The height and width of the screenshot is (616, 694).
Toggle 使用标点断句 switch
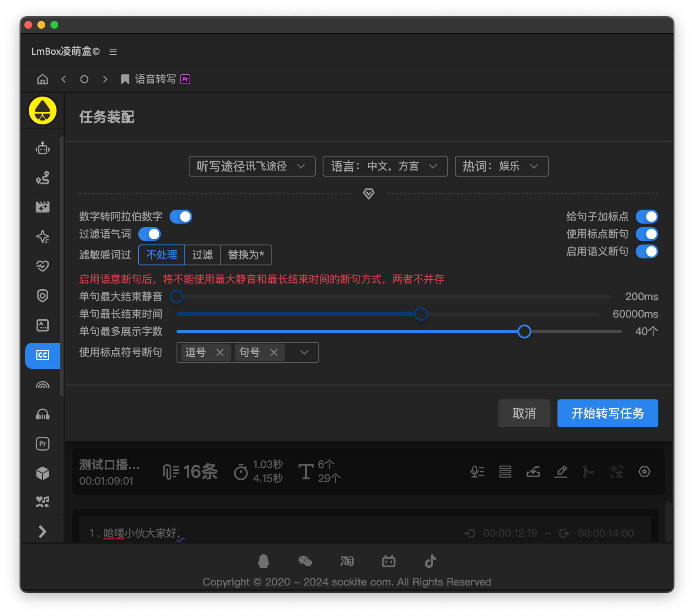click(647, 234)
